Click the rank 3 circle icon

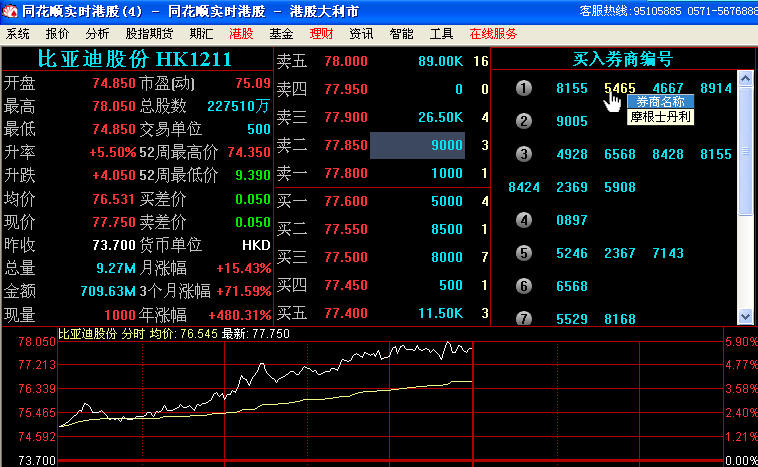click(523, 154)
